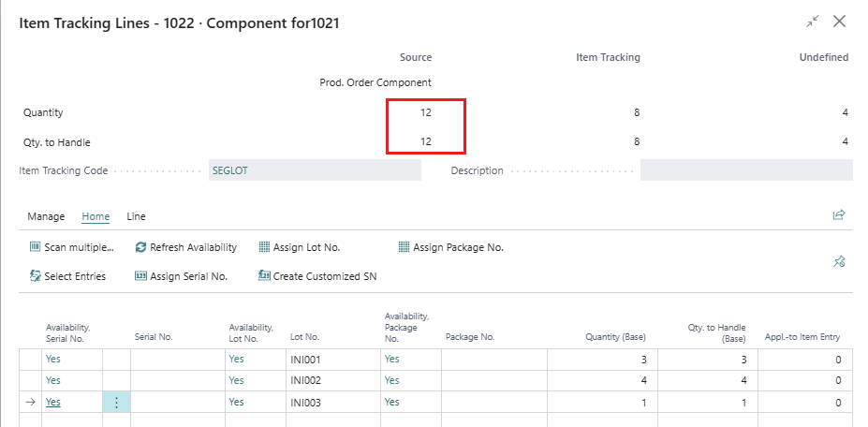Click the SEGLOT Item Tracking Code field
This screenshot has width=868, height=427.
315,170
